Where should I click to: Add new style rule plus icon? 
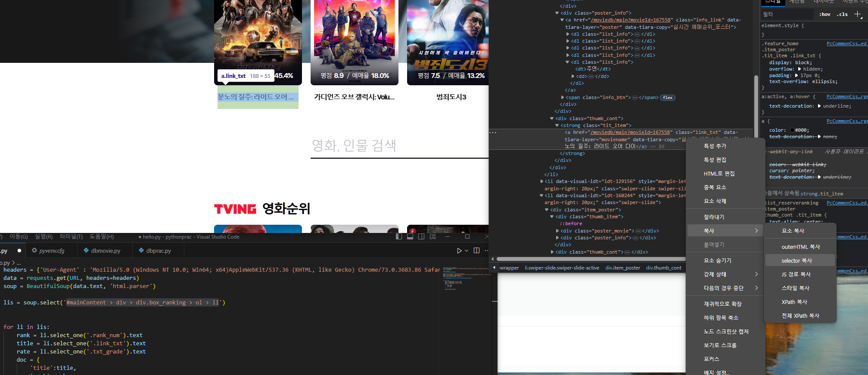click(858, 14)
